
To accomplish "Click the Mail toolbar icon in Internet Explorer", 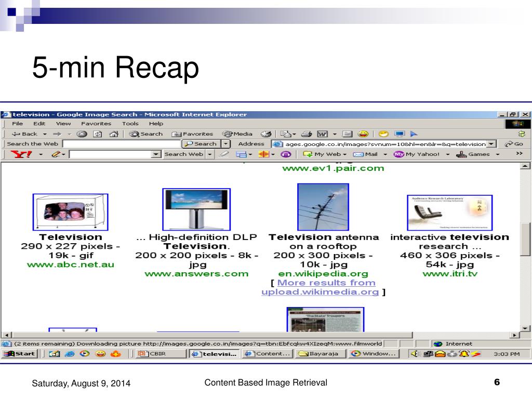I will click(286, 134).
